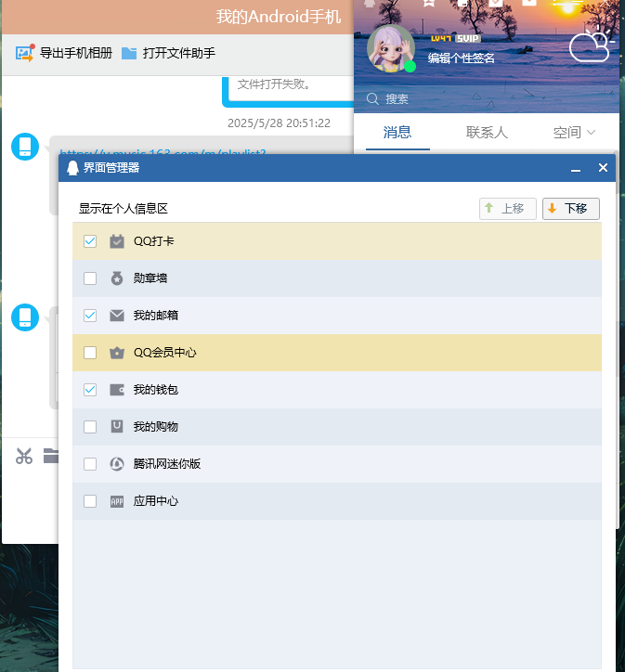Expand the 空间 tab dropdown arrow
Image resolution: width=625 pixels, height=672 pixels.
pos(591,133)
